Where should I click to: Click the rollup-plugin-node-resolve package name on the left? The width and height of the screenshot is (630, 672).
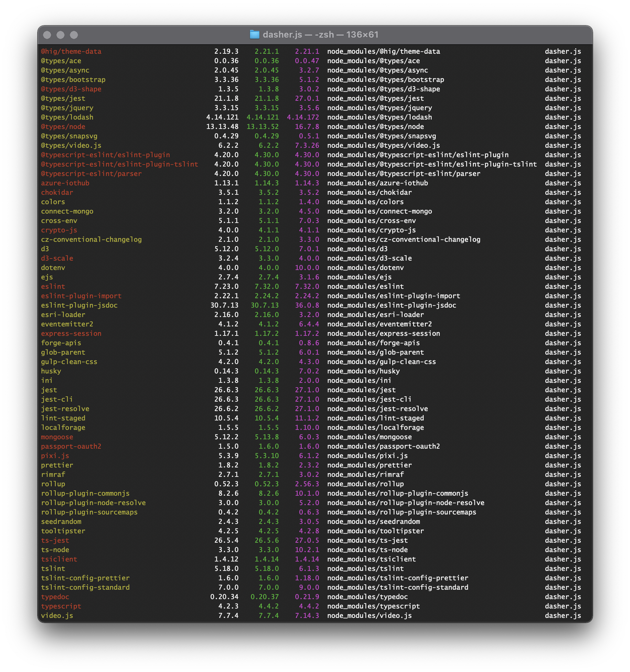[x=93, y=503]
